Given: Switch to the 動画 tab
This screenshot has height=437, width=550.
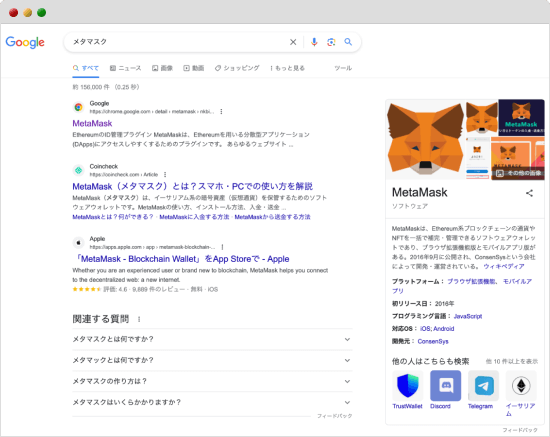Looking at the screenshot, I should pos(194,68).
